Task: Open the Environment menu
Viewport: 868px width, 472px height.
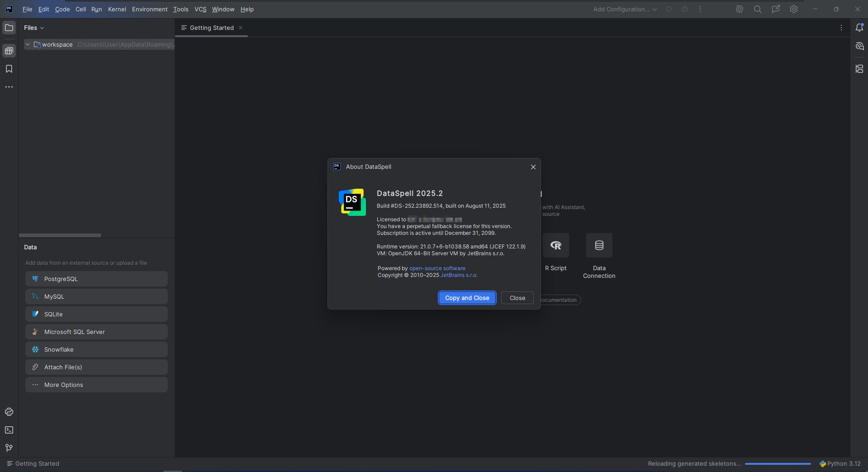Action: 150,9
